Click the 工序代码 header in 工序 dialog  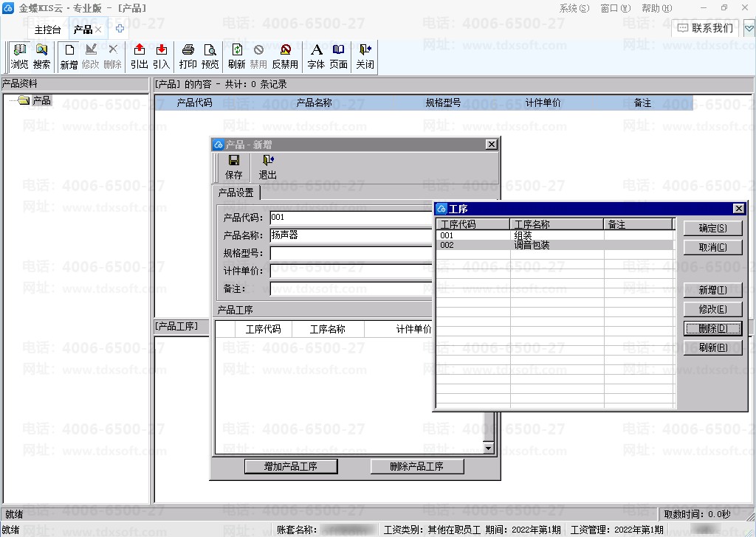(473, 224)
